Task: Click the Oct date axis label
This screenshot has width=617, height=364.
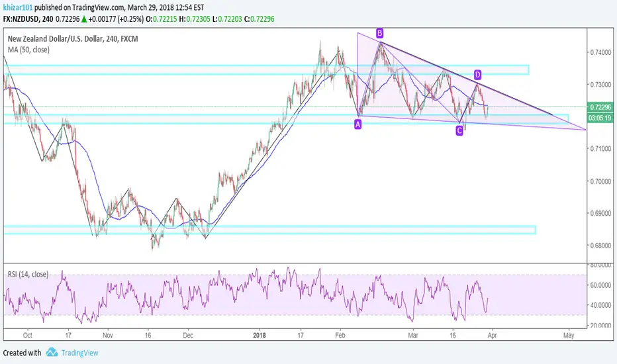Action: 28,336
